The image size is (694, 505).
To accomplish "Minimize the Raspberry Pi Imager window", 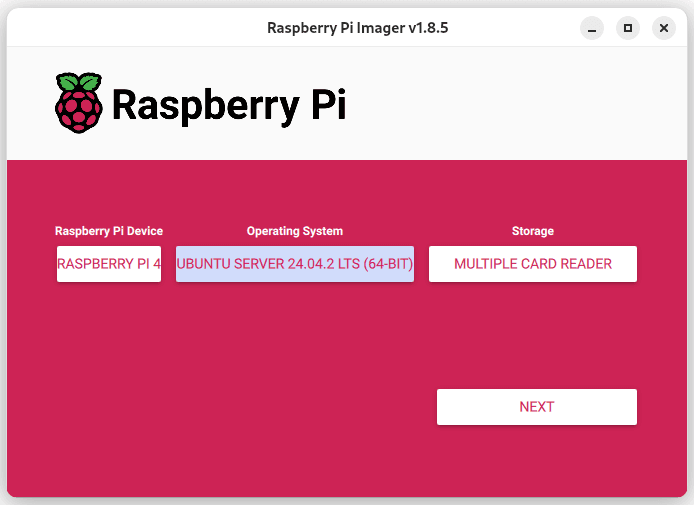I will coord(592,28).
